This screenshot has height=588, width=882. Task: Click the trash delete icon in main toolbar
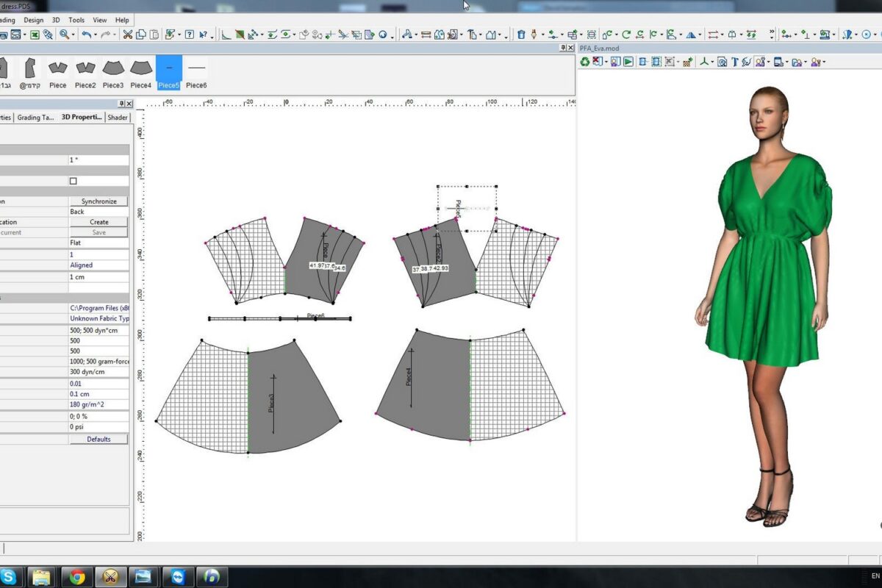click(x=521, y=35)
